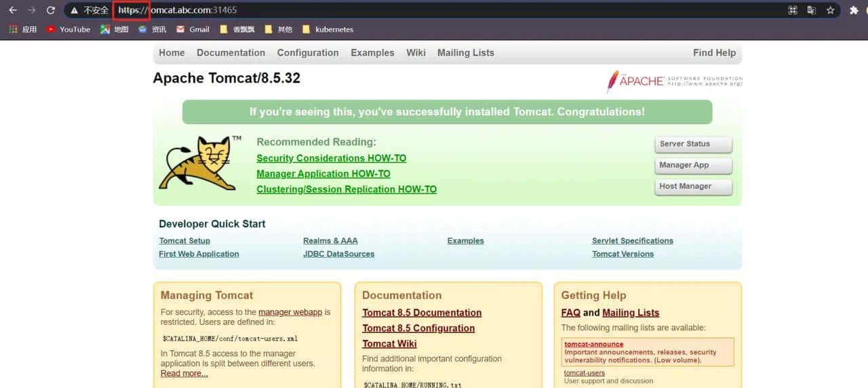This screenshot has height=388, width=868.
Task: Open the Tomcat Wiki link
Action: [x=389, y=344]
